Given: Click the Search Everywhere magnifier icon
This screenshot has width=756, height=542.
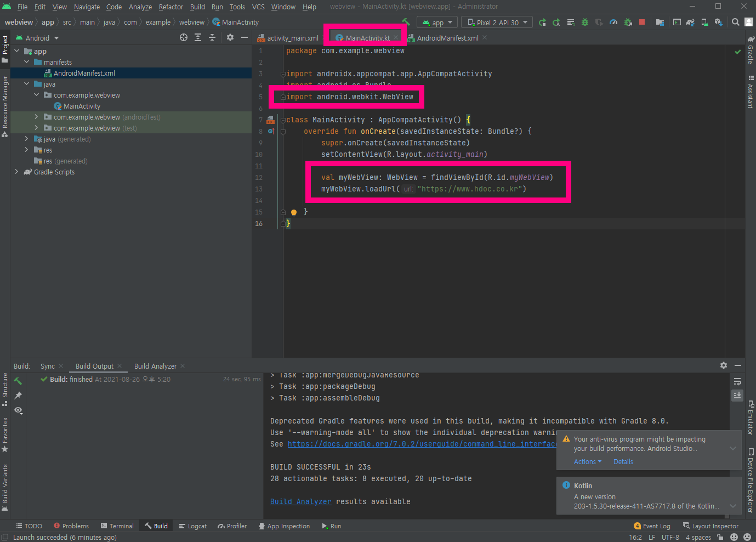Looking at the screenshot, I should point(736,22).
